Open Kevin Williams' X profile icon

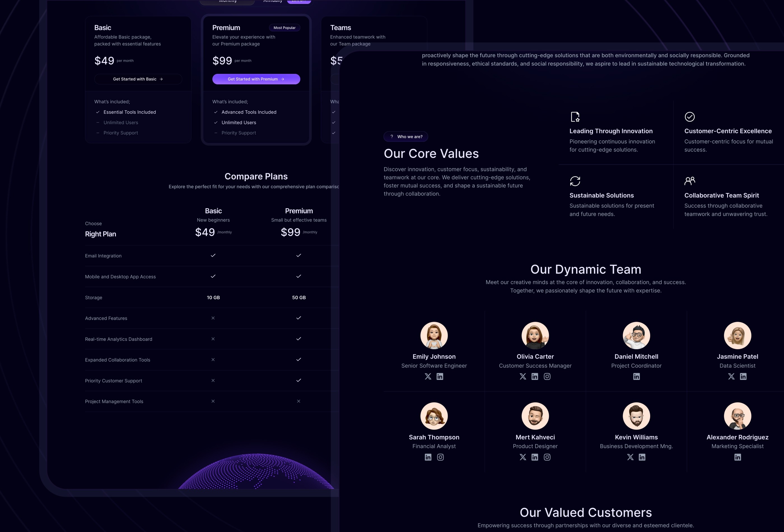tap(630, 457)
